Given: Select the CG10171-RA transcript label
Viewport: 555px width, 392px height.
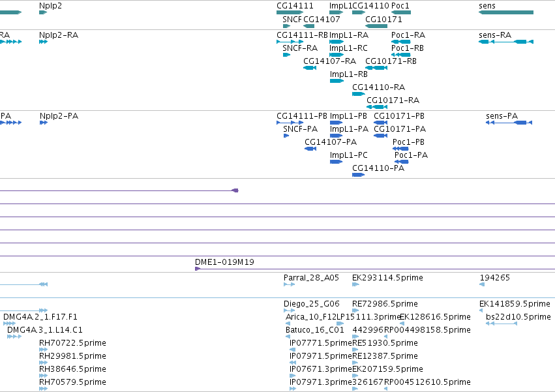Looking at the screenshot, I should coord(393,100).
